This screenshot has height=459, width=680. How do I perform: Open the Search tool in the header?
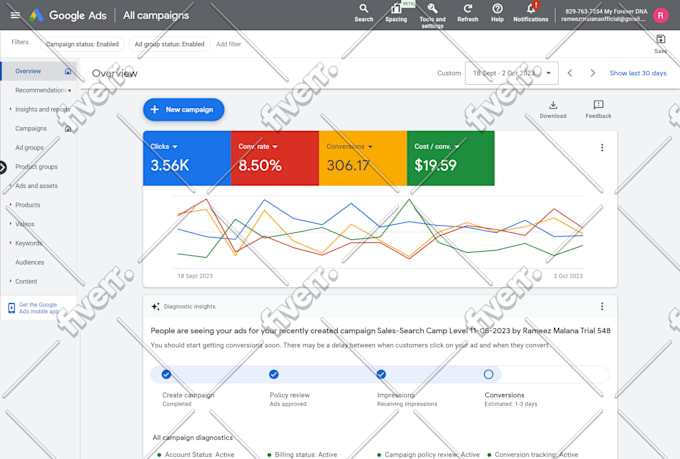click(363, 13)
